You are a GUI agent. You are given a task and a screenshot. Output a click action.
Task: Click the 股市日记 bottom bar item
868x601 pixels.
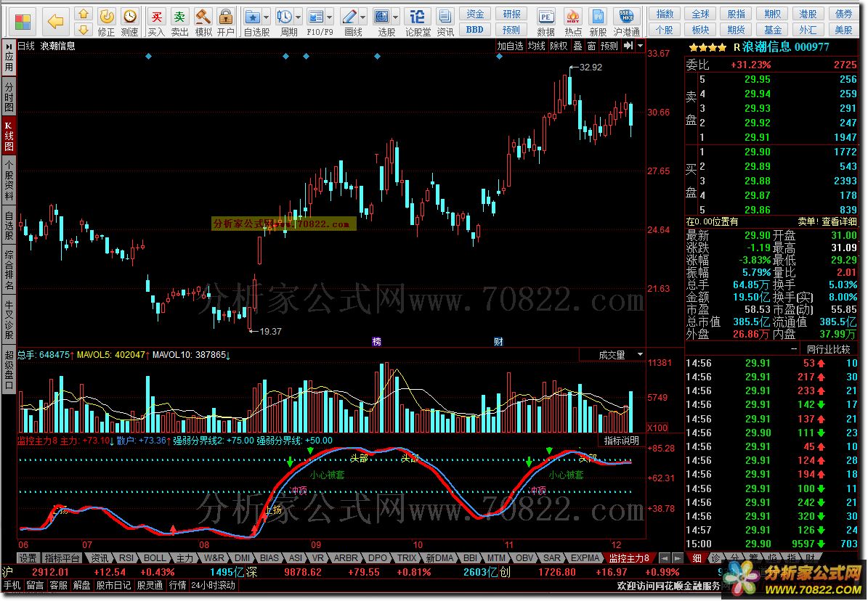click(113, 585)
